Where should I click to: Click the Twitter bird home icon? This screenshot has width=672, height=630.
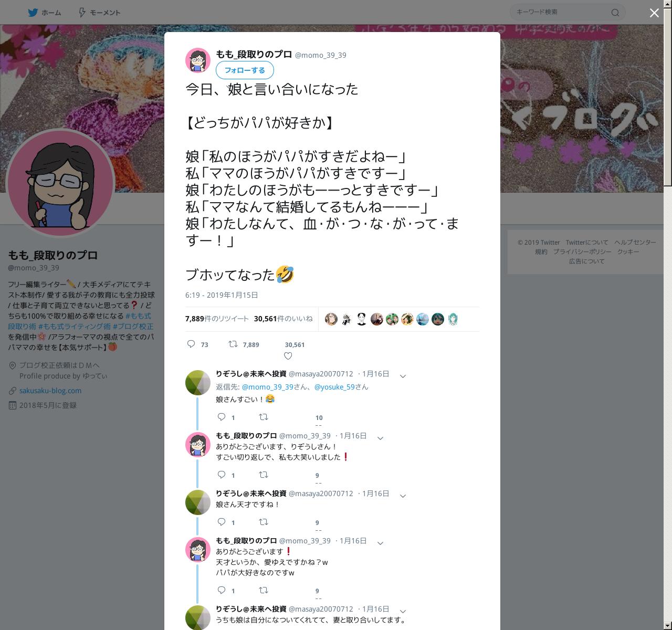(x=33, y=13)
